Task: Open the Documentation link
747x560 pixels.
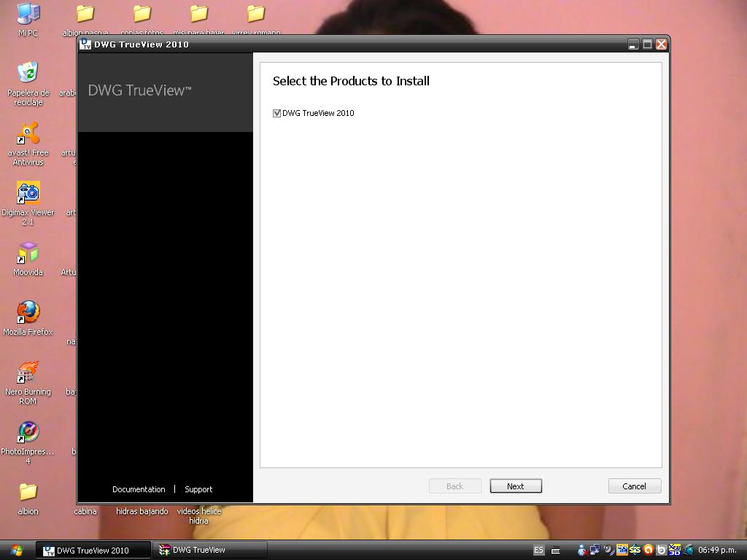Action: [x=139, y=489]
